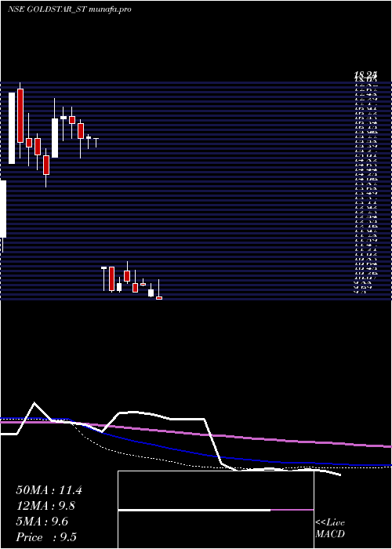Click the MACD histogram box
Viewport: 392px width, 549px height.
(x=216, y=510)
